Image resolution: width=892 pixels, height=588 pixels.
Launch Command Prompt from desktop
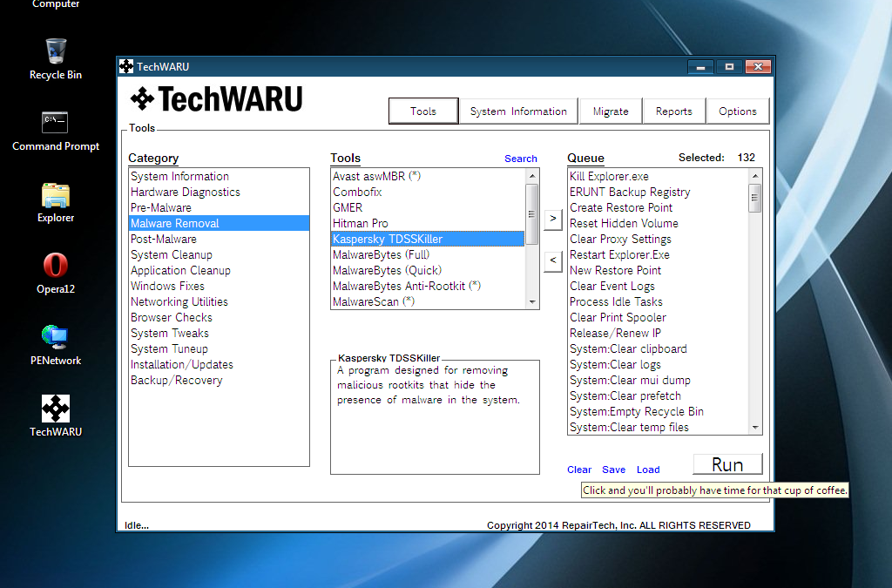coord(56,132)
